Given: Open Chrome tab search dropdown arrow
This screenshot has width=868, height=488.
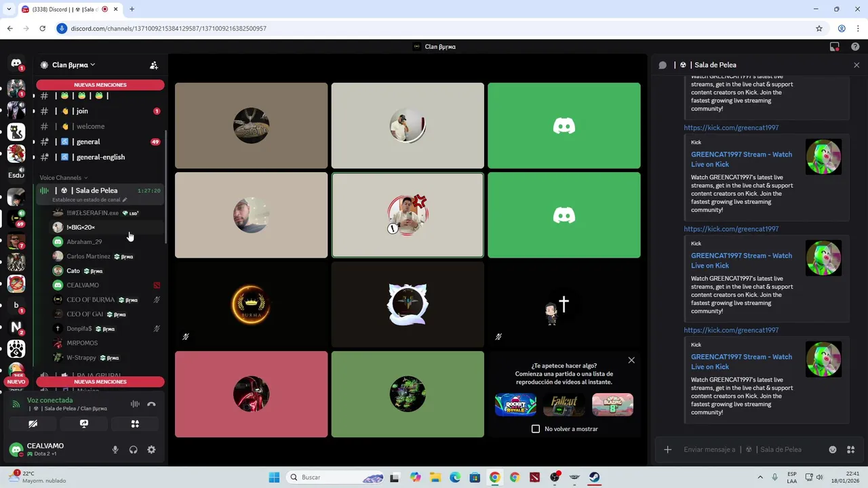Looking at the screenshot, I should pyautogui.click(x=9, y=9).
